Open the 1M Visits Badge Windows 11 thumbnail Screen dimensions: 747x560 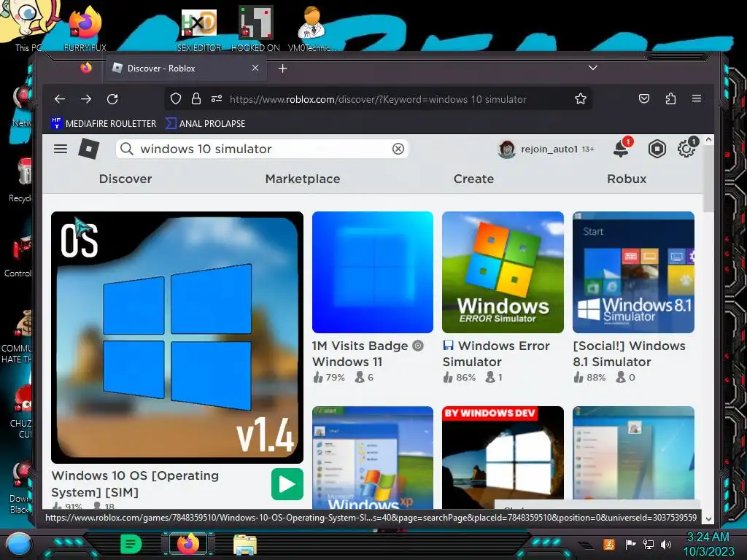pos(373,272)
